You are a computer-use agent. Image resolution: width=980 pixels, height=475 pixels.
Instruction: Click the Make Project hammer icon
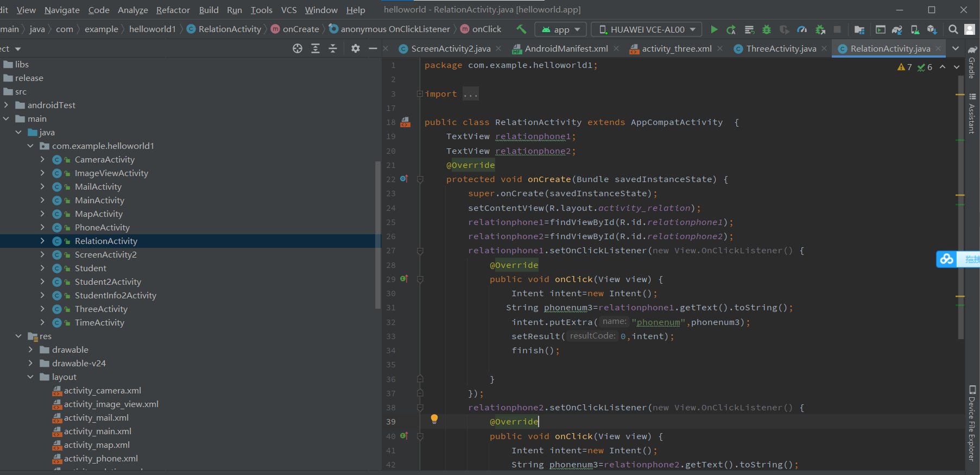(x=521, y=29)
